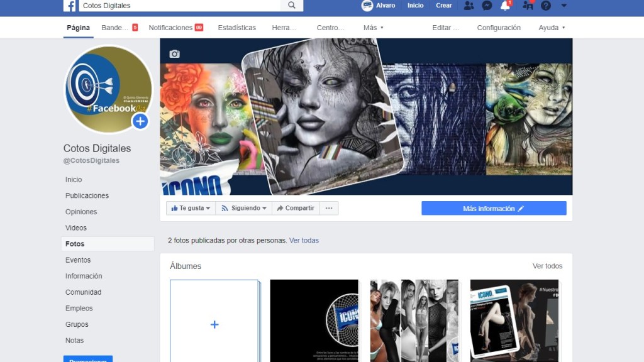Screen dimensions: 644x362
Task: Click the Ver todas link
Action: tap(304, 241)
